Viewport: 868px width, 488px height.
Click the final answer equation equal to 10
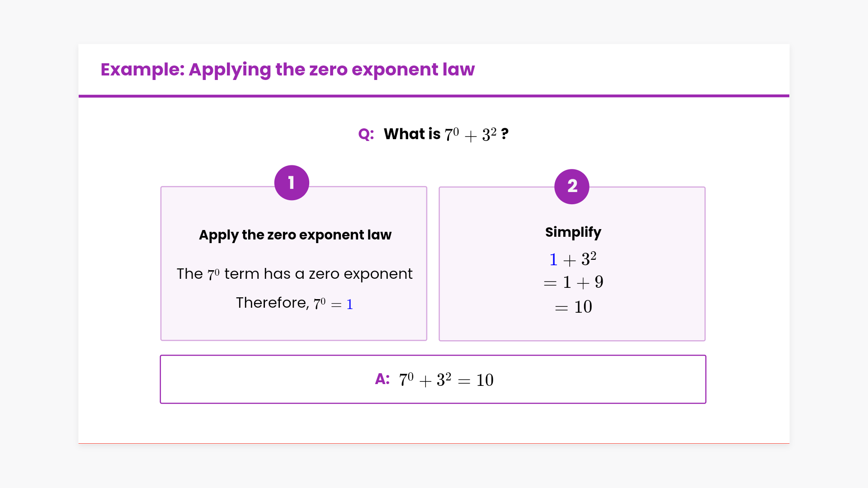446,380
